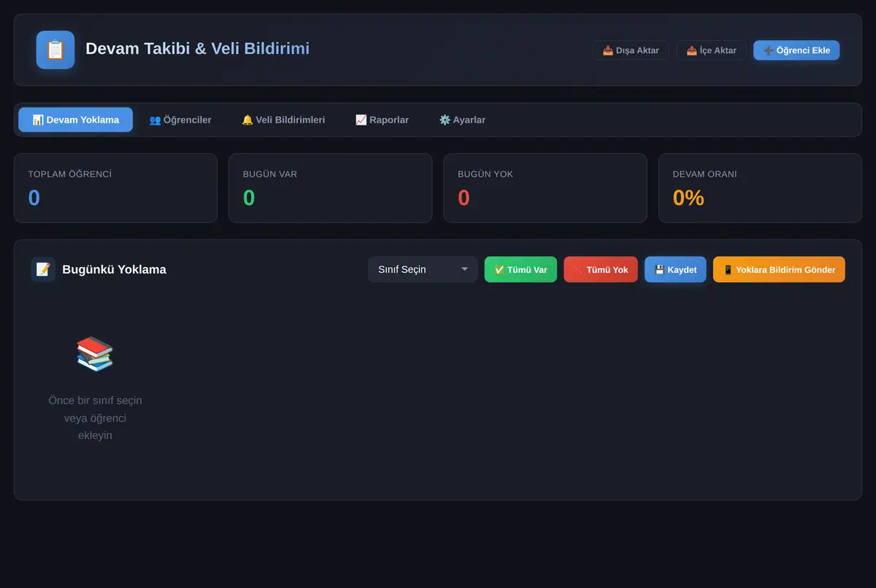This screenshot has height=588, width=876.
Task: Click the Bugünkü Yoklama heading text
Action: (114, 269)
